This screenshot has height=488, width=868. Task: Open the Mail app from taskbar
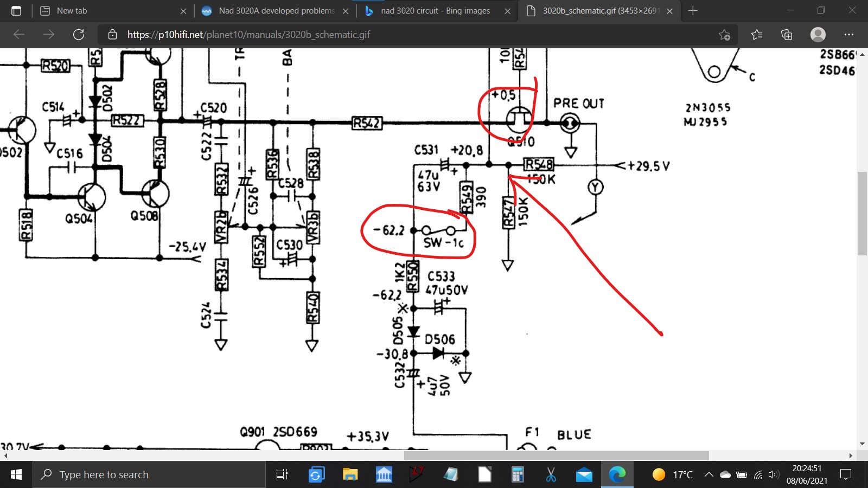click(x=584, y=475)
